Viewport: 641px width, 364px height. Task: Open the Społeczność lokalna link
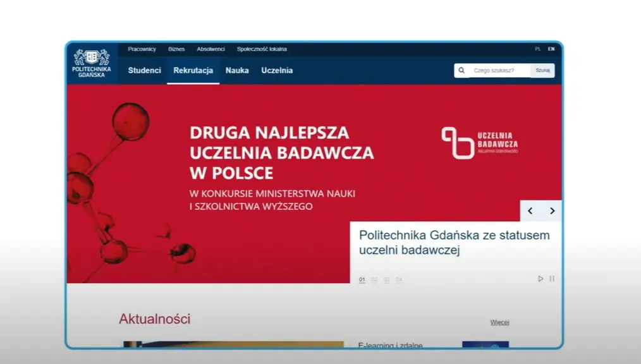(x=262, y=49)
